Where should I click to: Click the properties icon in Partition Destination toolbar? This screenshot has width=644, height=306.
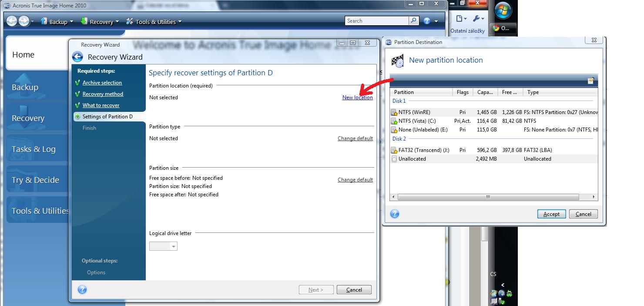[x=591, y=81]
